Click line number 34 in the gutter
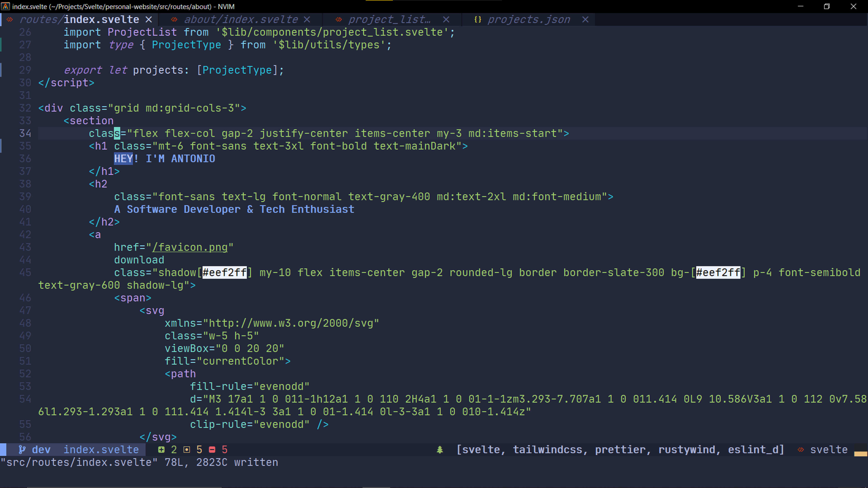The height and width of the screenshot is (488, 868). click(x=25, y=133)
